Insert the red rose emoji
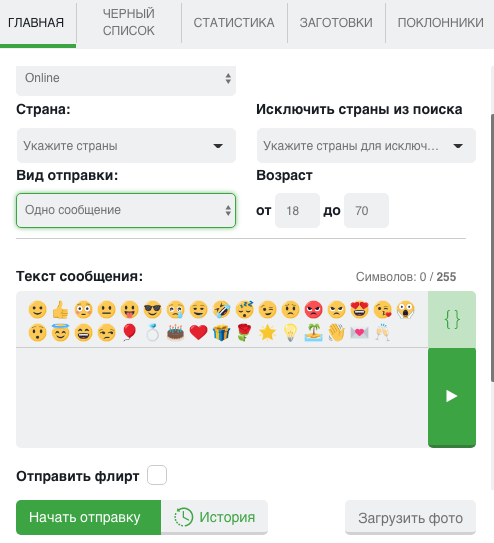The image size is (494, 543). coord(244,333)
